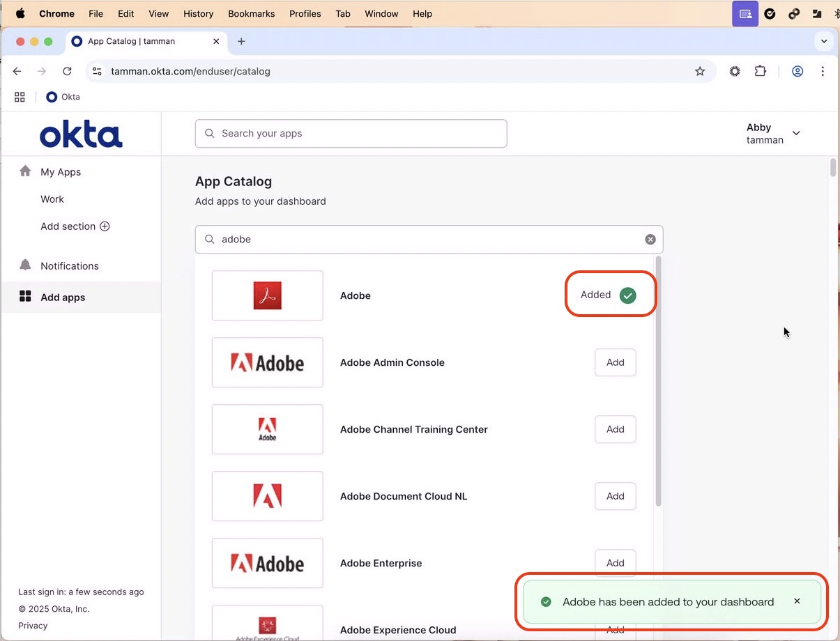The image size is (840, 641).
Task: Click the Adobe Document Cloud NL logo
Action: (x=267, y=496)
